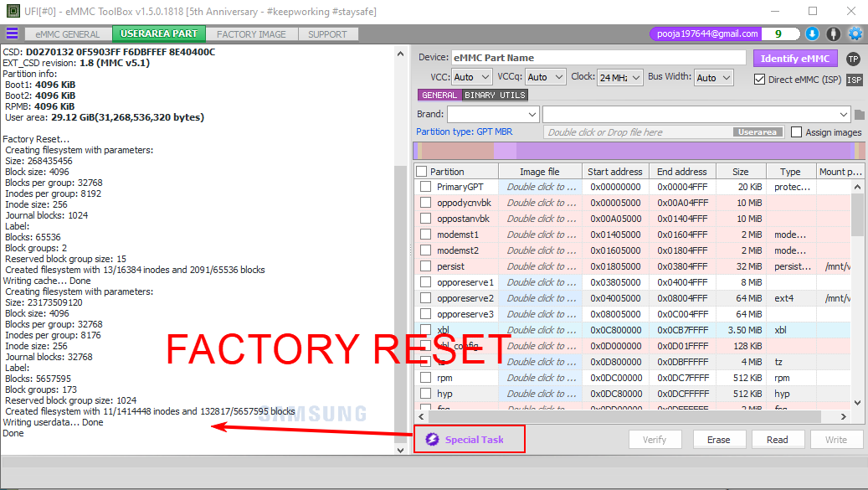Open SUPPORT tab
The image size is (868, 490).
coord(328,34)
